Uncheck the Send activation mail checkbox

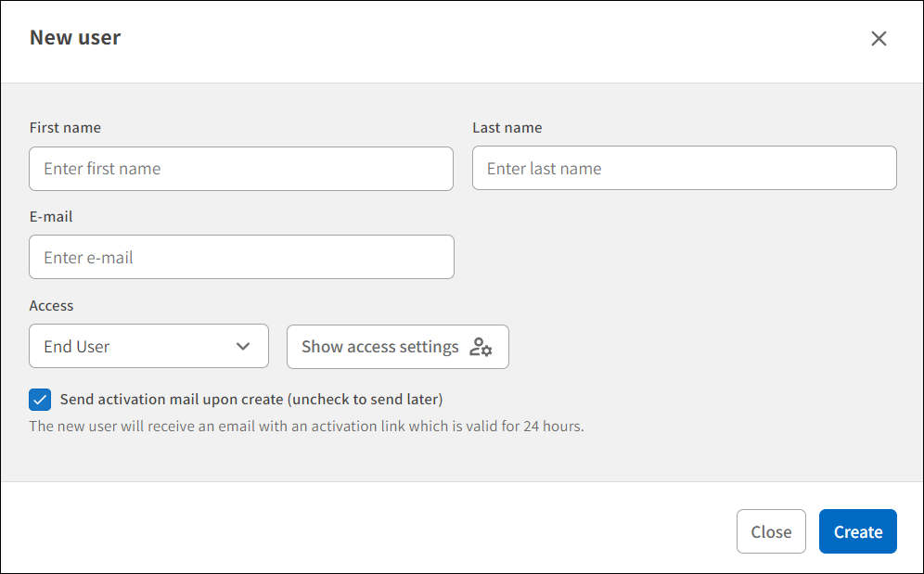(x=40, y=400)
